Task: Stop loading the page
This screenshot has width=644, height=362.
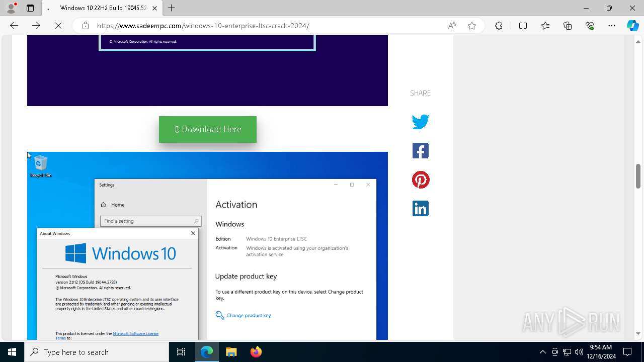Action: pos(58,26)
